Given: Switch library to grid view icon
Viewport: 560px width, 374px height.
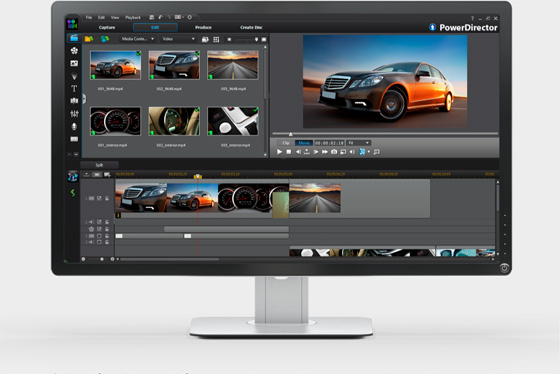Looking at the screenshot, I should pos(216,39).
